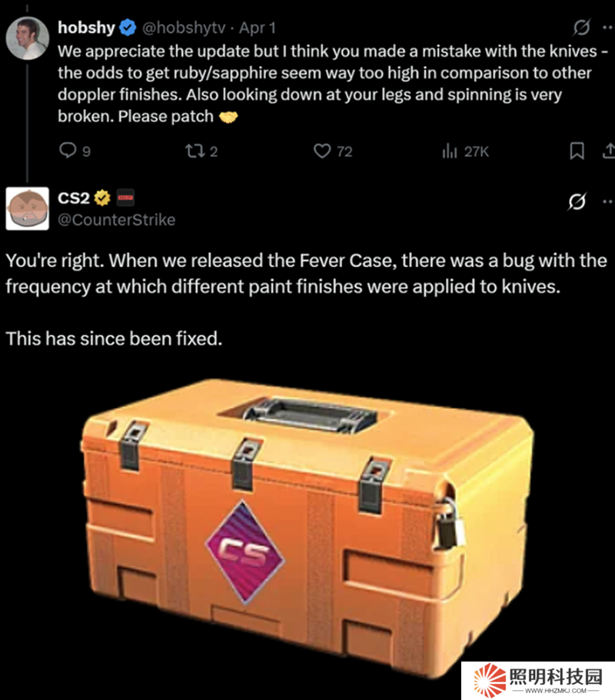
Task: Open the @hobshytv handle link
Action: pyautogui.click(x=184, y=28)
